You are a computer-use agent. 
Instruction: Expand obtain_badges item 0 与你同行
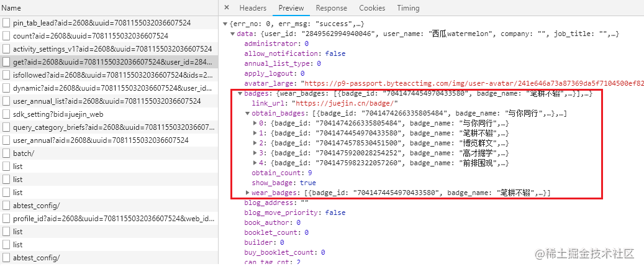255,123
